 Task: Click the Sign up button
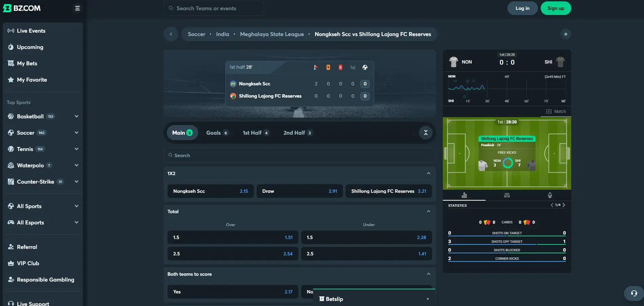click(x=556, y=8)
